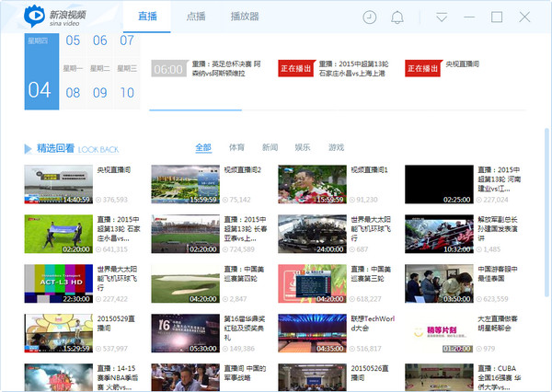Viewport: 552px width, 392px height.
Task: Open 联想TechWorld大会 video link
Action: pyautogui.click(x=374, y=323)
